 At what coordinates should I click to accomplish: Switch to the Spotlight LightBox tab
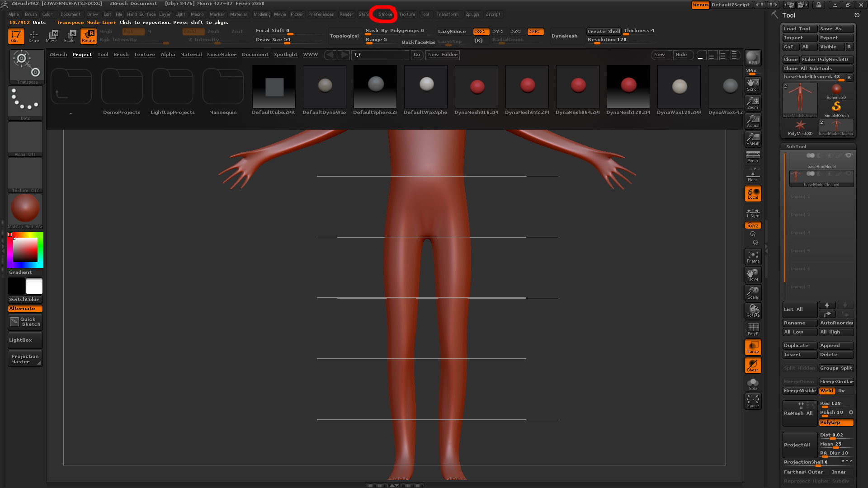coord(286,55)
